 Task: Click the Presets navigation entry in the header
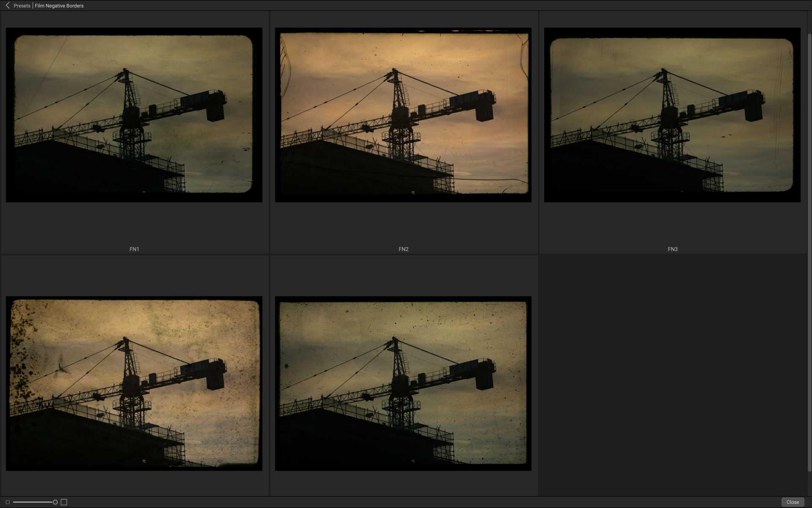pyautogui.click(x=22, y=6)
